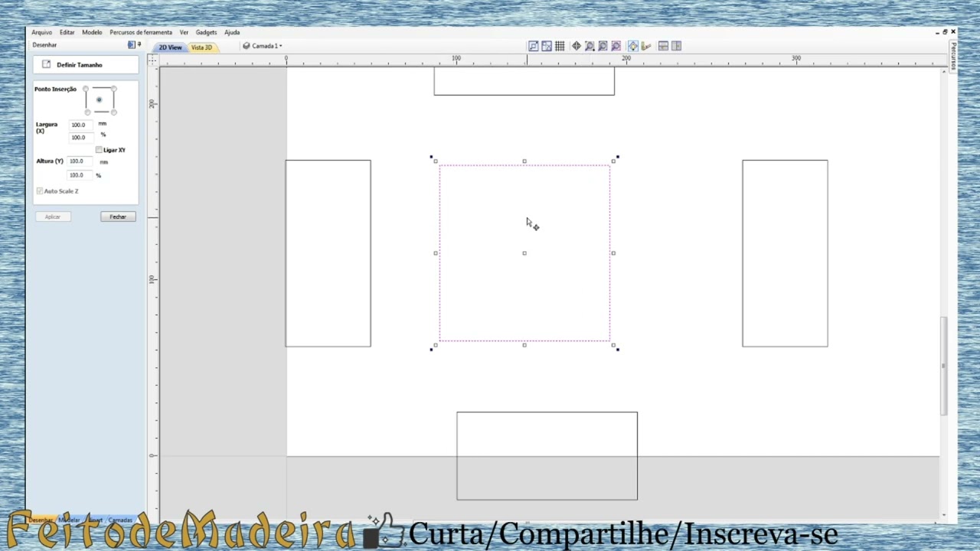Open the Percursos de ferramenta menu
The image size is (980, 551).
tap(141, 32)
